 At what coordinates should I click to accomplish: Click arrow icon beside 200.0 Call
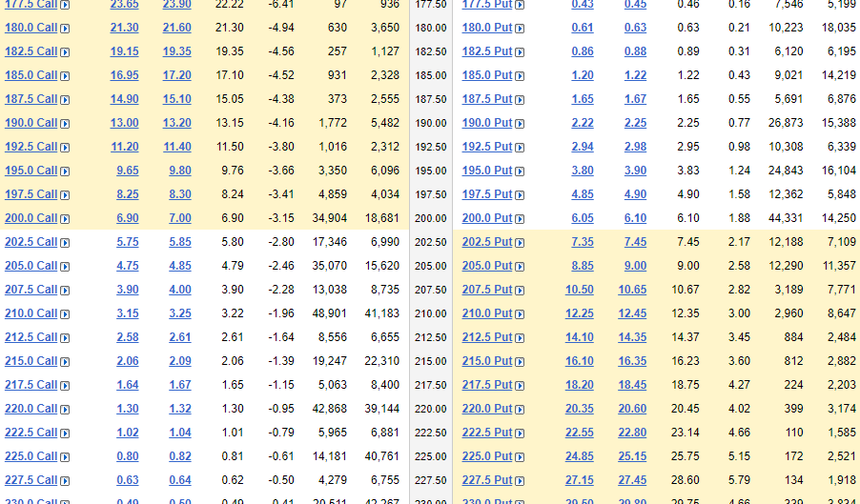click(x=65, y=219)
